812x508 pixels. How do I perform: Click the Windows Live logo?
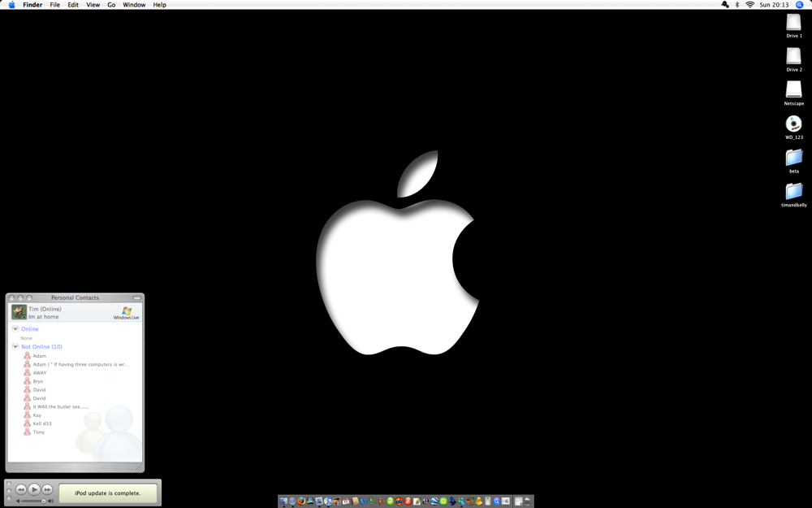click(127, 313)
